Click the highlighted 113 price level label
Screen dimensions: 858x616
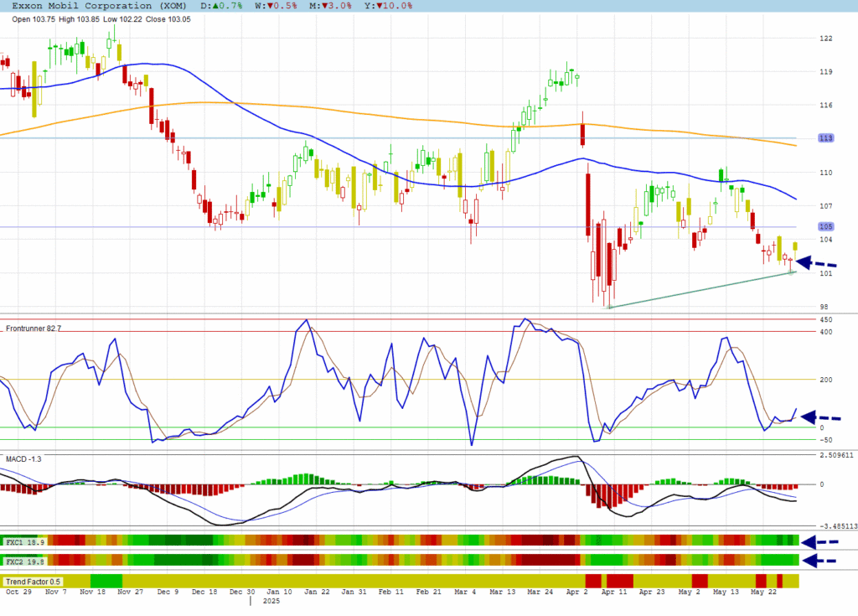[825, 138]
